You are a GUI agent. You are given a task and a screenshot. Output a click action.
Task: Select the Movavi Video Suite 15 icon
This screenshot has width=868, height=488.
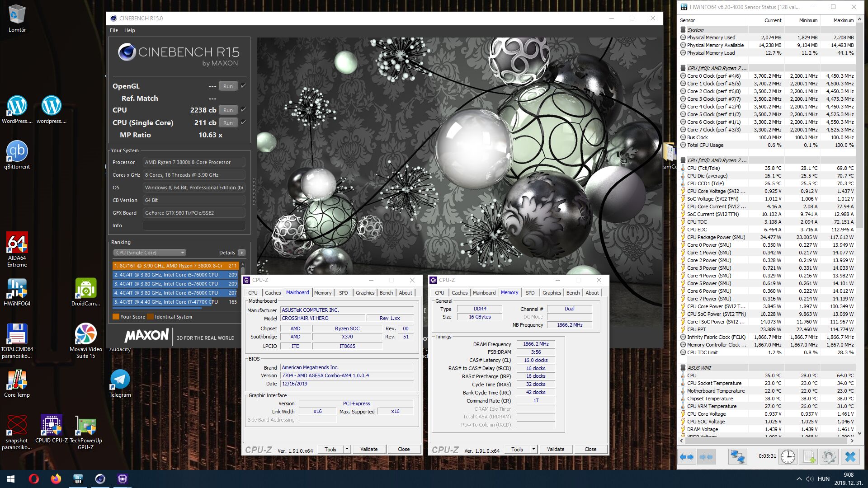click(85, 341)
